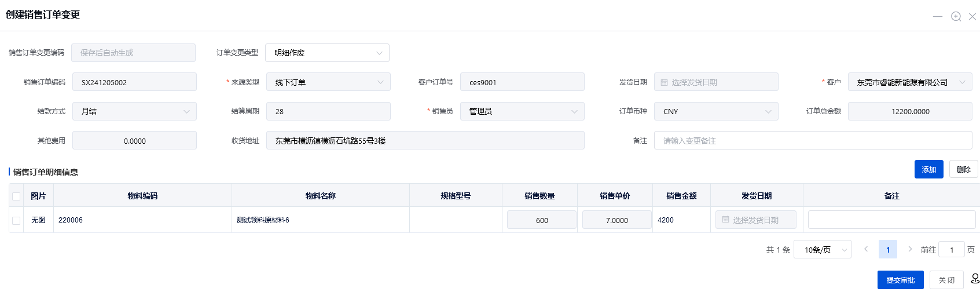Open the 结款方式 dropdown showing 月结
Viewport: 980px width, 299px height.
(x=134, y=111)
